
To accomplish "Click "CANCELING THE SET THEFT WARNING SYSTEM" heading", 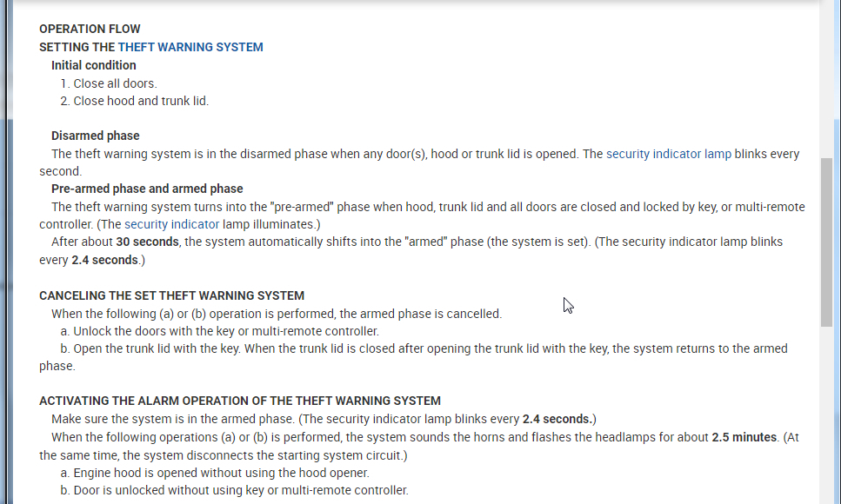I will (x=171, y=295).
